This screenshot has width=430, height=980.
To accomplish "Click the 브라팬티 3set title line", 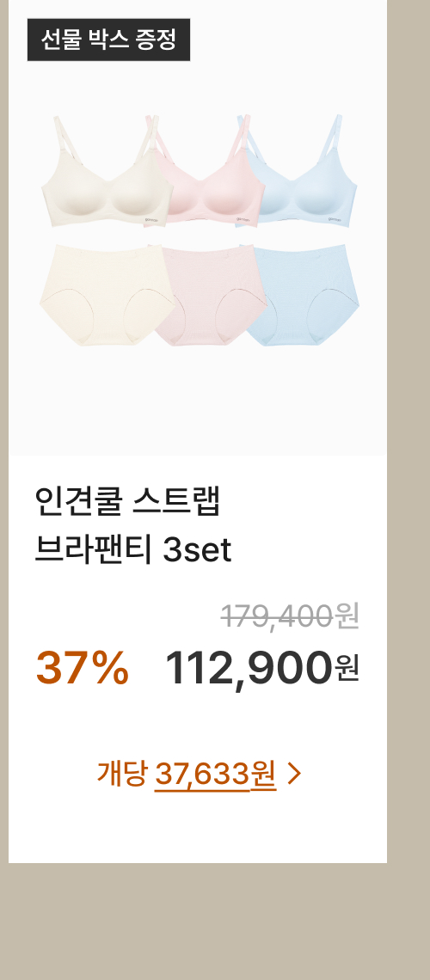I will (133, 550).
